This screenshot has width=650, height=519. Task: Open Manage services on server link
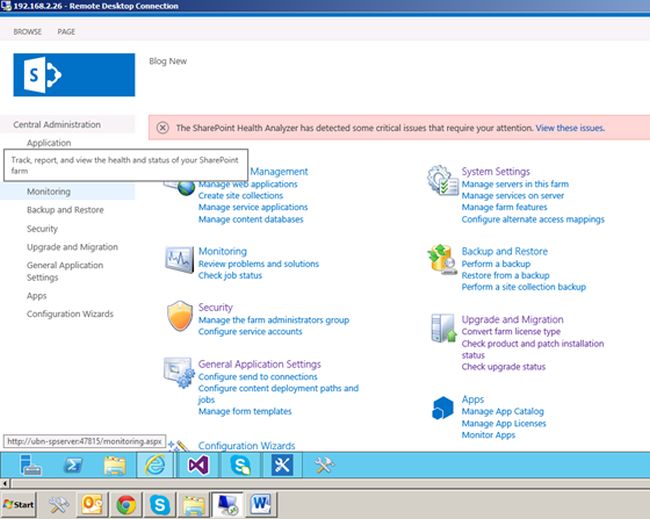[x=512, y=195]
